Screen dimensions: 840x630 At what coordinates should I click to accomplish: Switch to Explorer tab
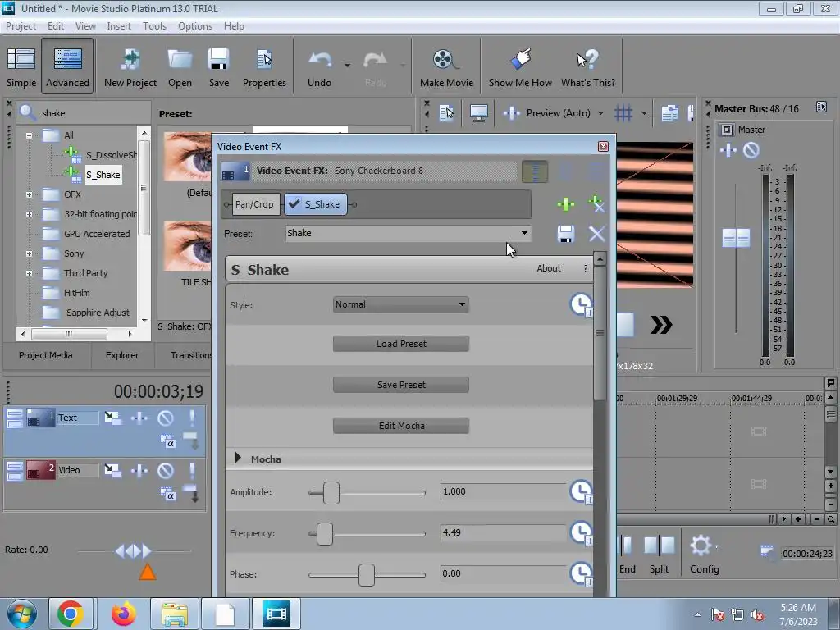tap(122, 355)
